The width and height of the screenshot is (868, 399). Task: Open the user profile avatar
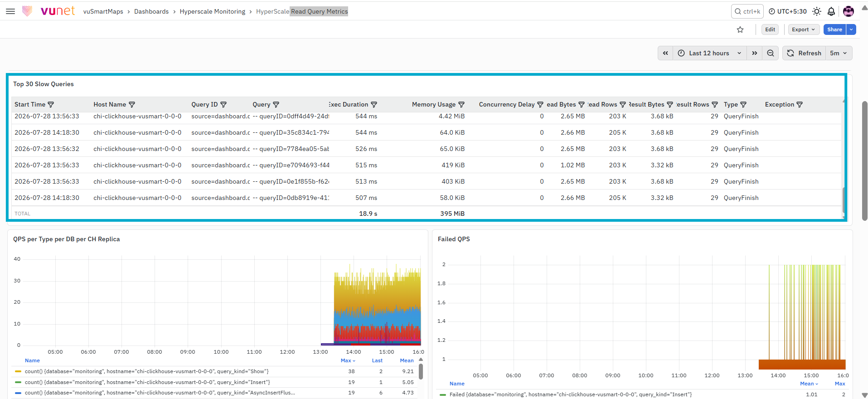pos(849,11)
